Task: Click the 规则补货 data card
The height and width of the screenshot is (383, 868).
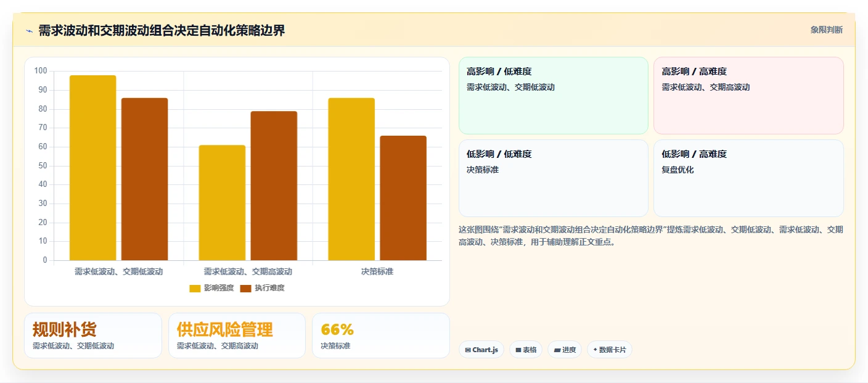Action: [x=93, y=336]
